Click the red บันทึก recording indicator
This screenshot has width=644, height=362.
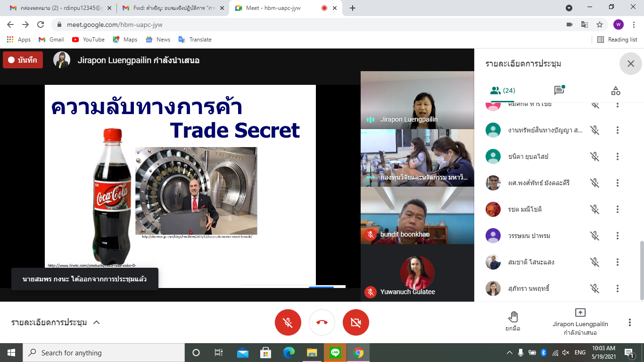(x=23, y=60)
